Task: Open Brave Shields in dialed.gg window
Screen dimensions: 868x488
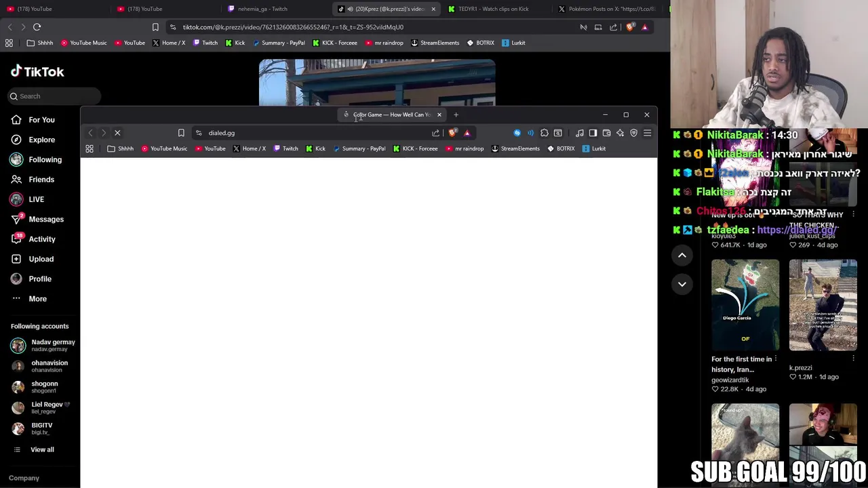Action: [x=452, y=133]
